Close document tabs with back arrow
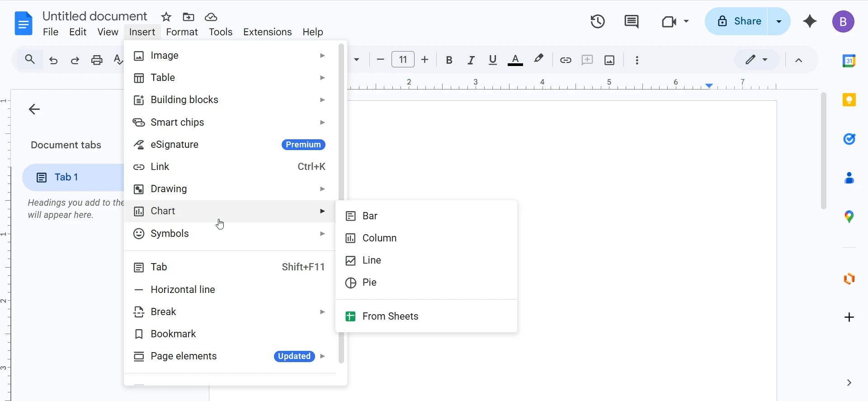Image resolution: width=868 pixels, height=401 pixels. 34,109
